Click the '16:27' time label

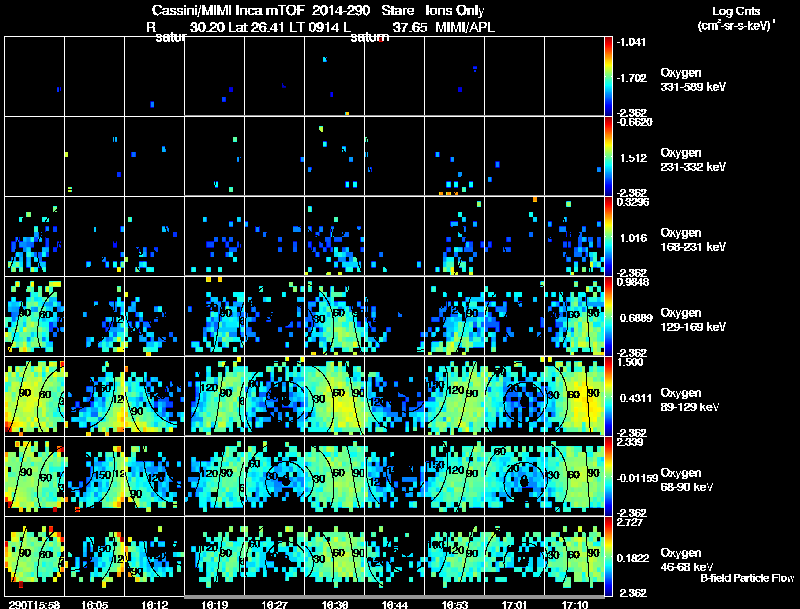point(274,604)
